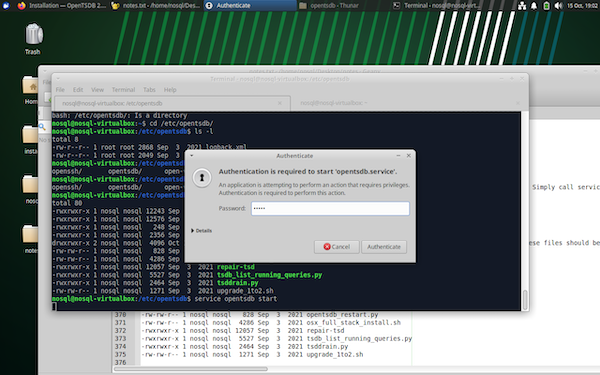
Task: Click the Cancel button
Action: [x=336, y=247]
